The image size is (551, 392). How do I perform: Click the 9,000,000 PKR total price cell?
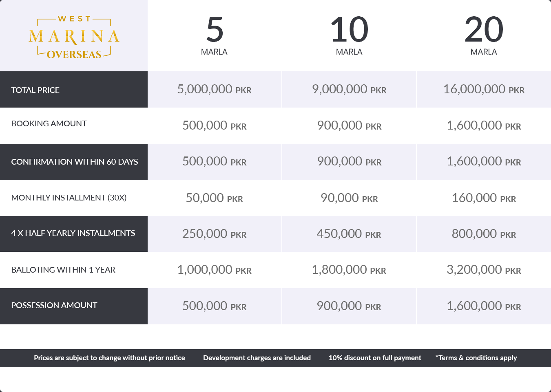(349, 89)
